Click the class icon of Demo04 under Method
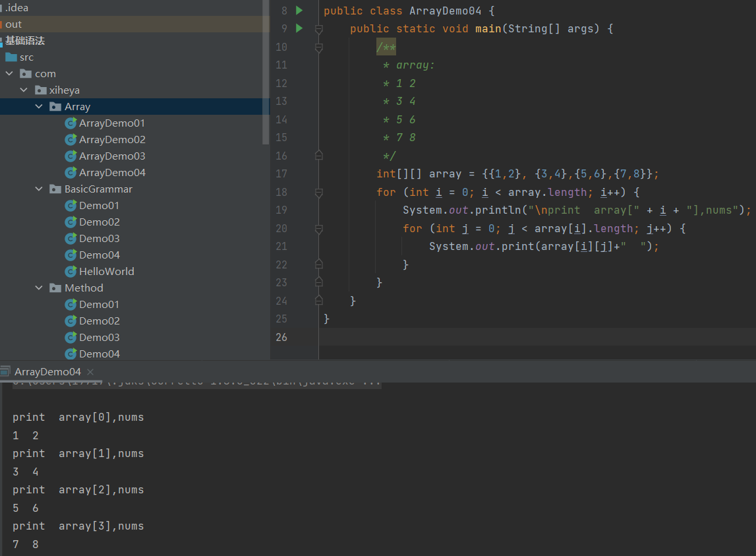The image size is (756, 556). click(71, 354)
